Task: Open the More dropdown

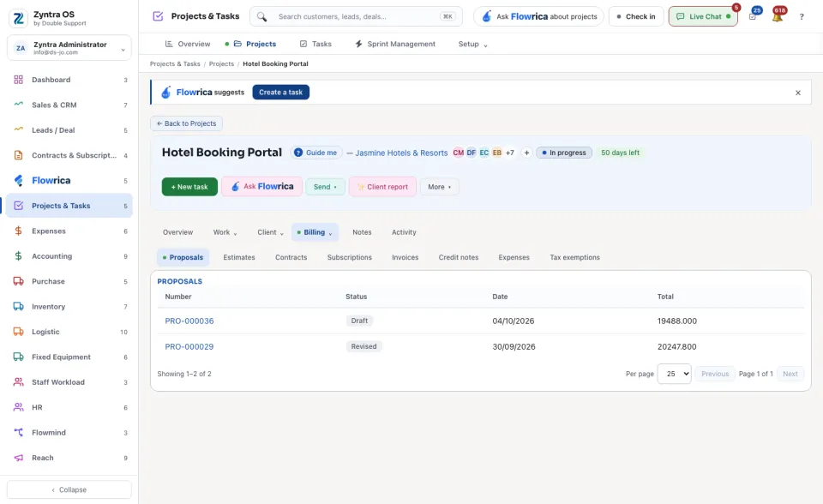Action: pyautogui.click(x=439, y=187)
